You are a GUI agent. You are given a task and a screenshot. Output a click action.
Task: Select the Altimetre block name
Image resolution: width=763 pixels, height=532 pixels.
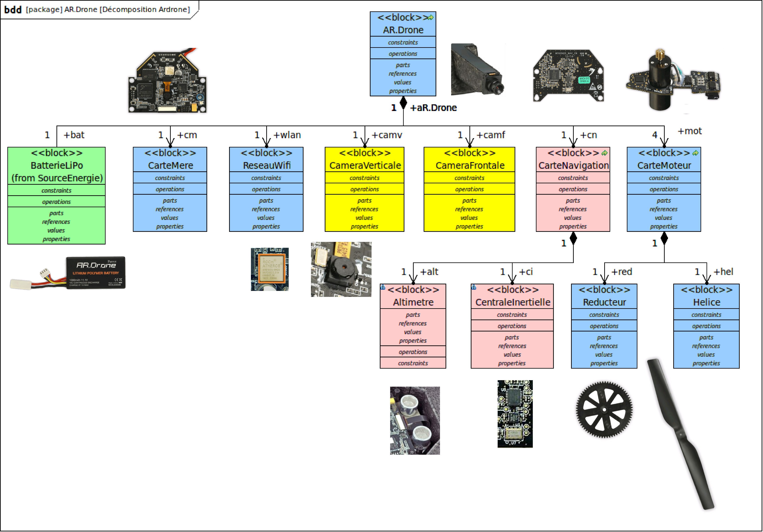pos(413,302)
